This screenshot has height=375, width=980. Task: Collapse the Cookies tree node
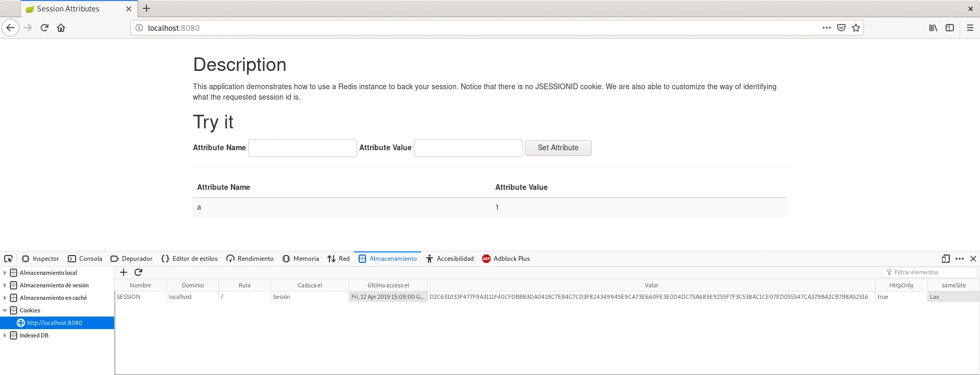(5, 310)
